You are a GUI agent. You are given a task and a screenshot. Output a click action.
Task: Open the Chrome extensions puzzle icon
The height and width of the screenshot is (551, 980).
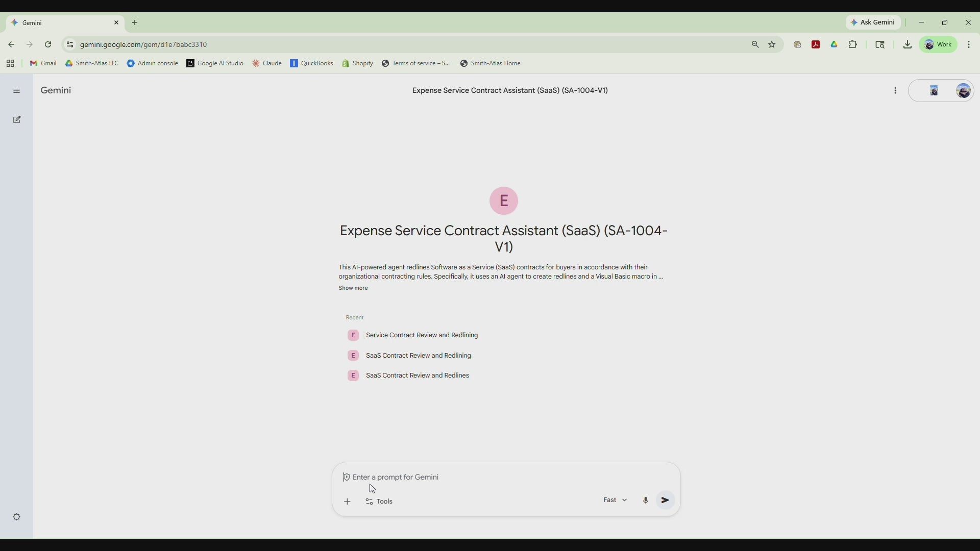pyautogui.click(x=853, y=45)
